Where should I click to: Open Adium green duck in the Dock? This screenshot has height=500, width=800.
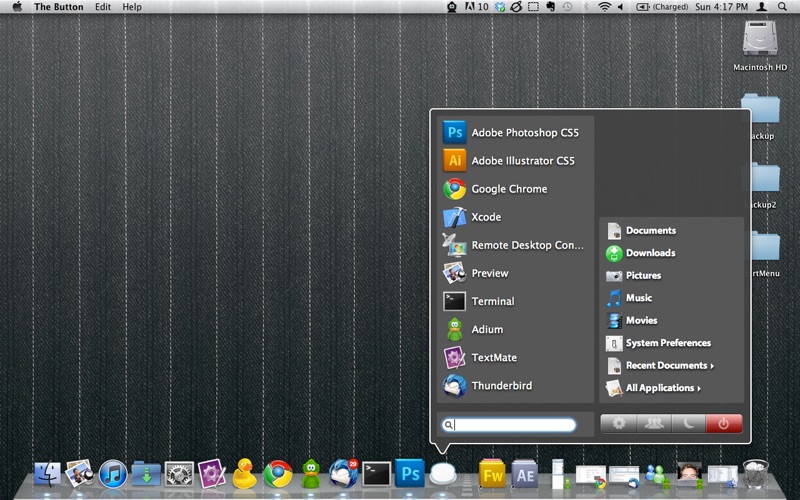point(311,473)
